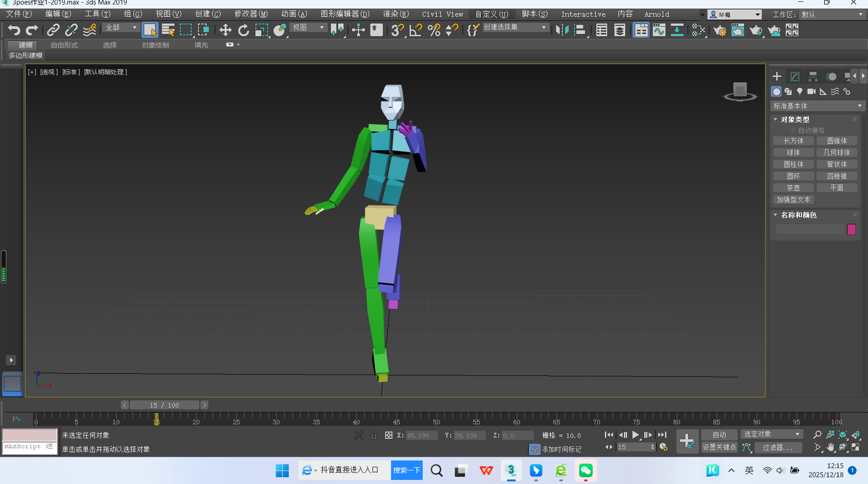Toggle the selection lock padlock icon
The width and height of the screenshot is (868, 484).
374,435
